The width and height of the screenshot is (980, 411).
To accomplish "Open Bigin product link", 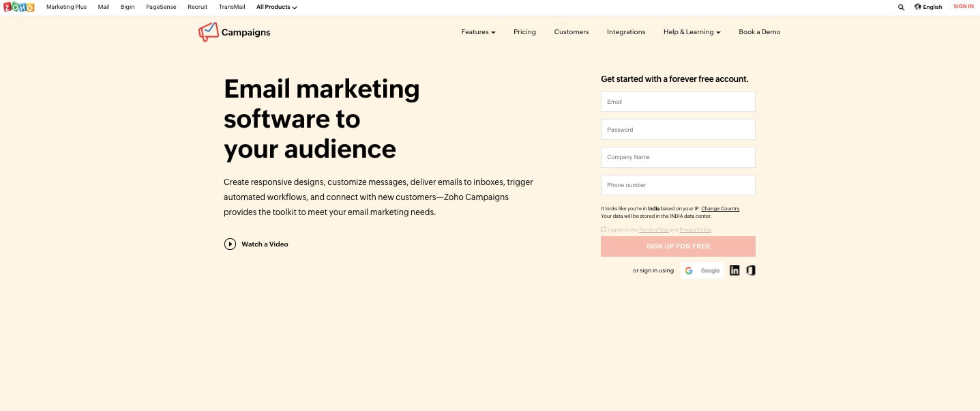I will click(128, 7).
